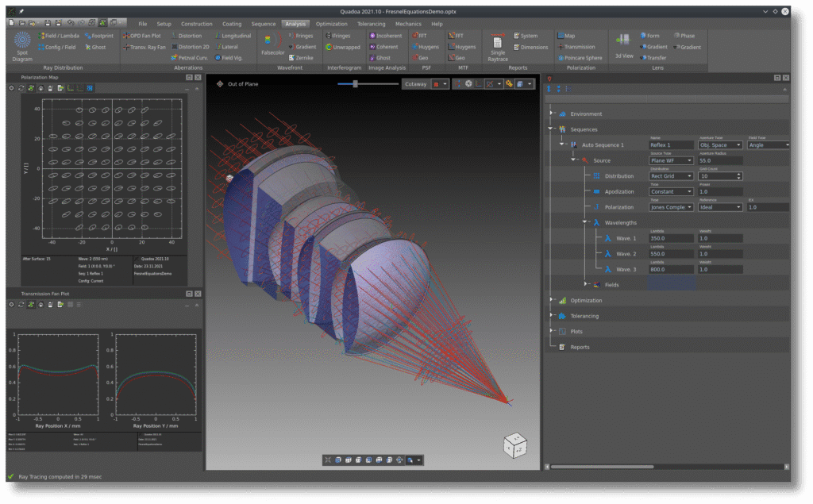This screenshot has width=813, height=504.
Task: Open the Distribution Rect Grid dropdown
Action: point(672,176)
